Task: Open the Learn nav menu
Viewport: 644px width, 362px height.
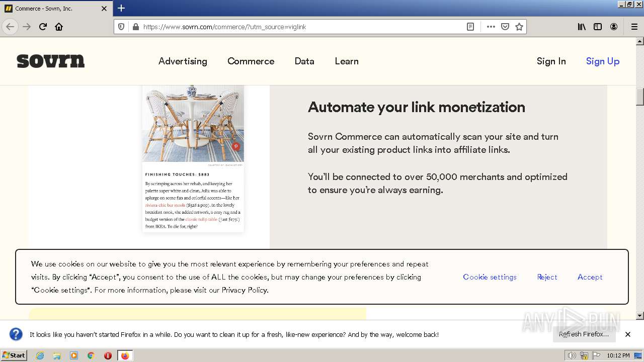Action: 347,61
